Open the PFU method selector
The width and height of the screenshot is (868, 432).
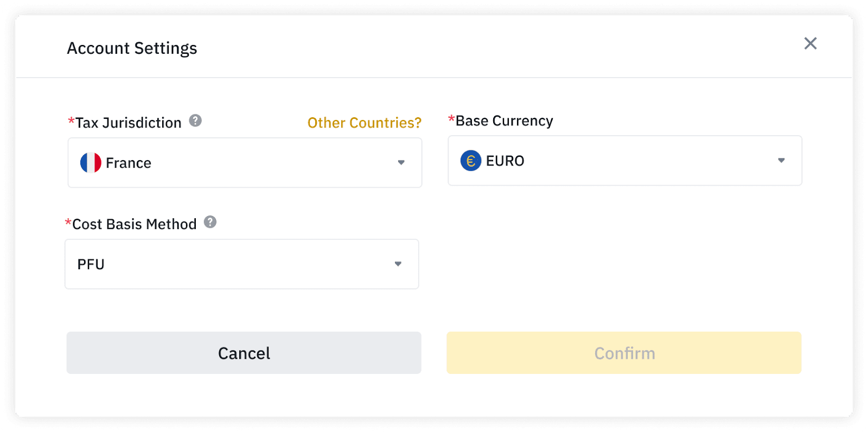click(x=242, y=264)
